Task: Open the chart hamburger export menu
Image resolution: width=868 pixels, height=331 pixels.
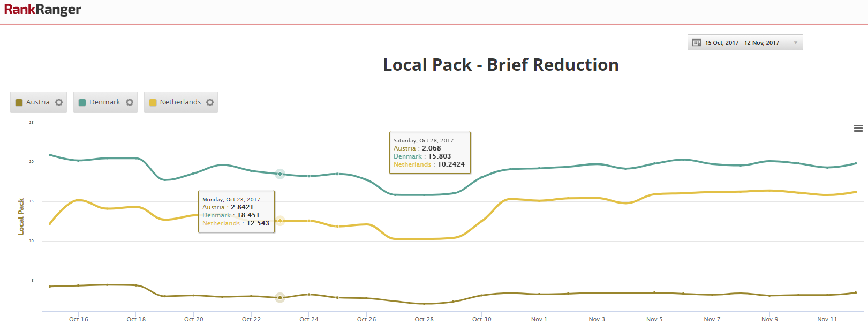Action: 858,129
